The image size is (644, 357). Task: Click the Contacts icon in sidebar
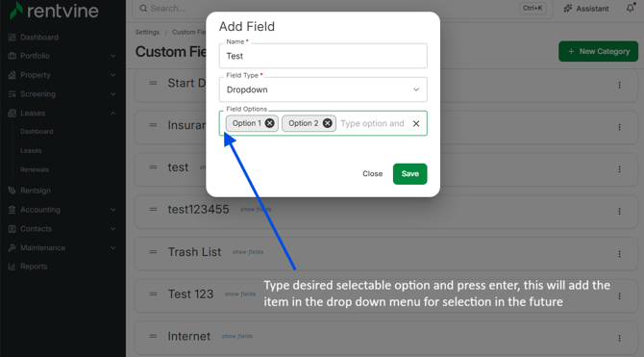click(12, 229)
